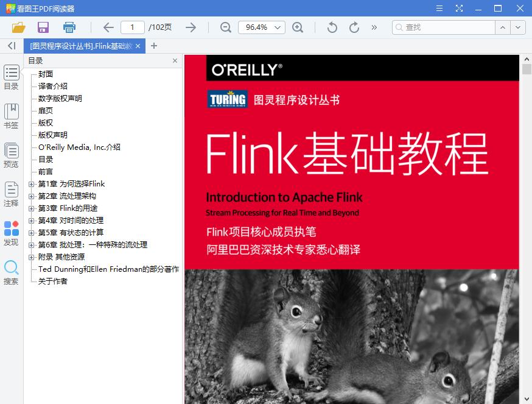
Task: Zoom out with the minus magnifier icon
Action: click(x=226, y=27)
